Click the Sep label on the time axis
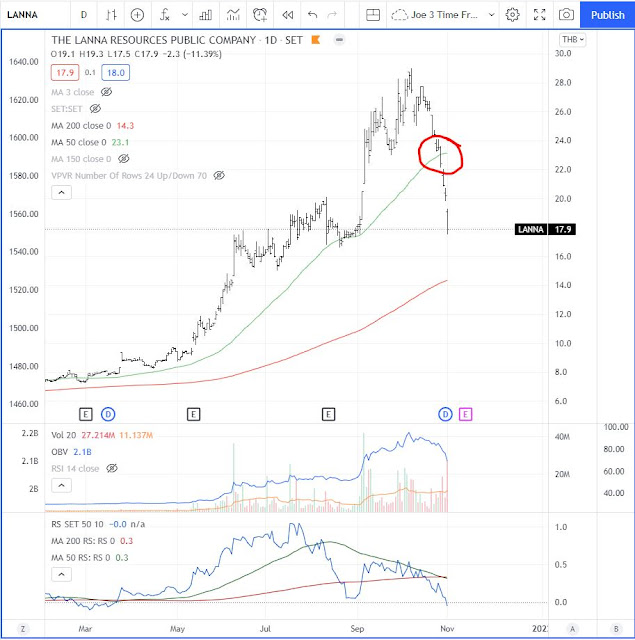The height and width of the screenshot is (640, 635). coord(357,629)
